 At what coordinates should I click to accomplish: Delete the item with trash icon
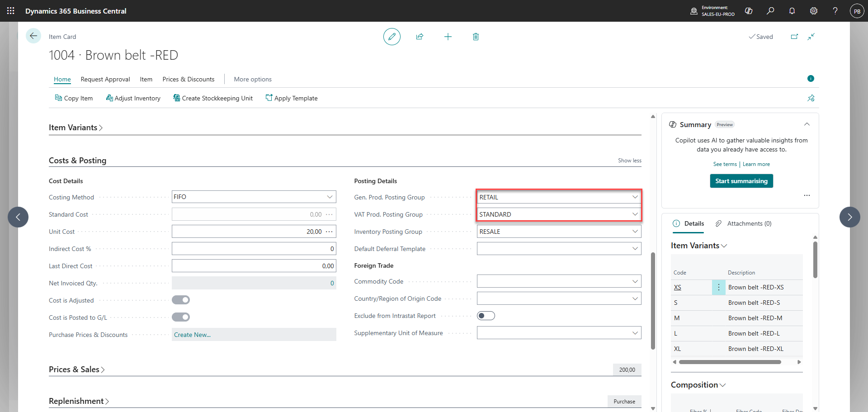pos(476,37)
